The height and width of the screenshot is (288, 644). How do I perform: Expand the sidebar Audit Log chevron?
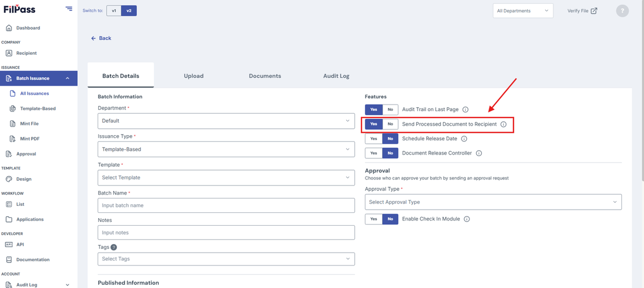tap(68, 285)
